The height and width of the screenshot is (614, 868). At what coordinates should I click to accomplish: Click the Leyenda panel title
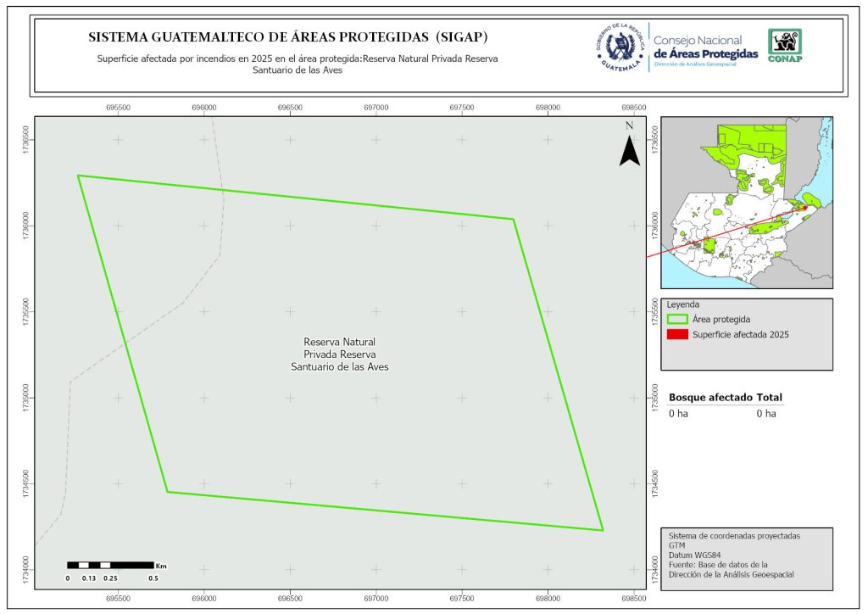[684, 304]
